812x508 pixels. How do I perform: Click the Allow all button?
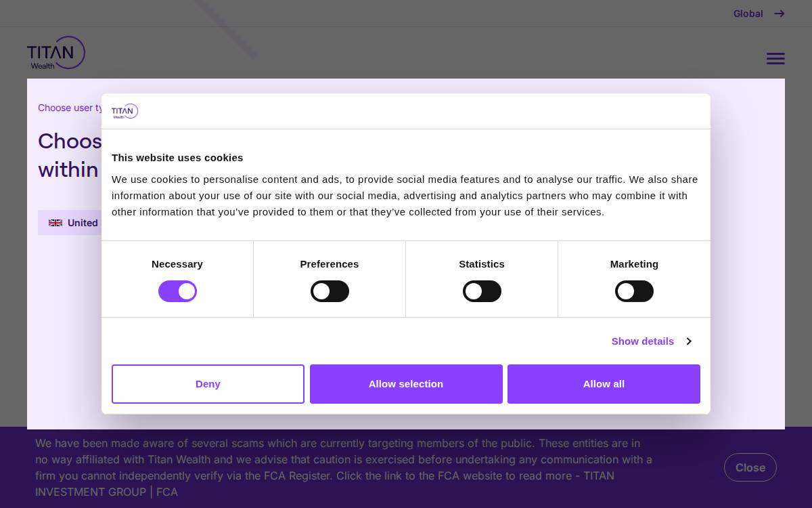pos(604,384)
